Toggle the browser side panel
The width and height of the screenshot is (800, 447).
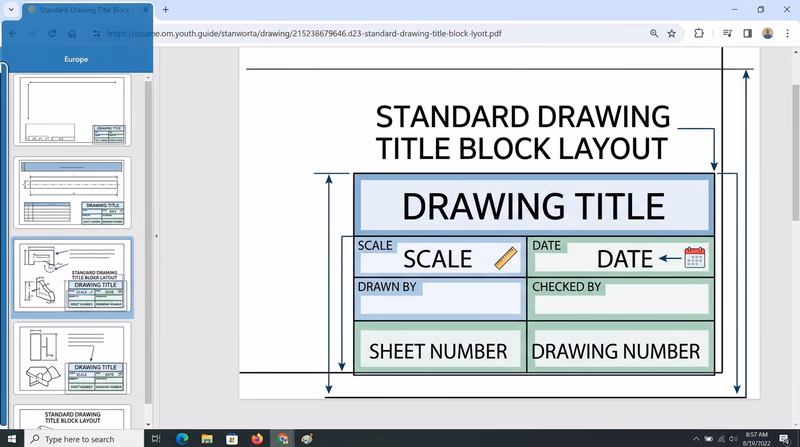(x=747, y=33)
